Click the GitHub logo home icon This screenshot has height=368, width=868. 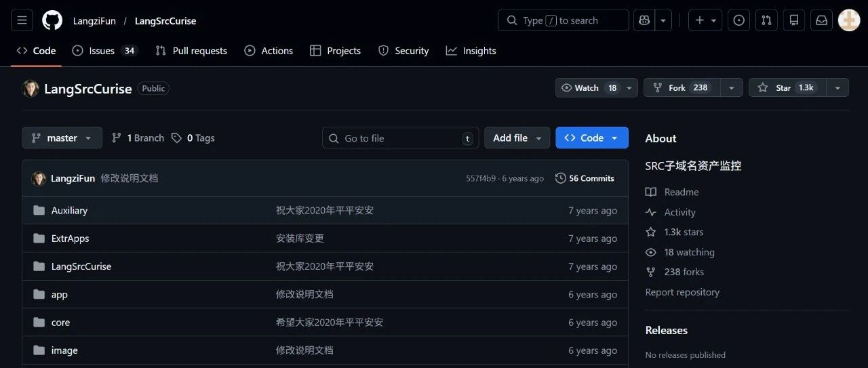click(52, 20)
